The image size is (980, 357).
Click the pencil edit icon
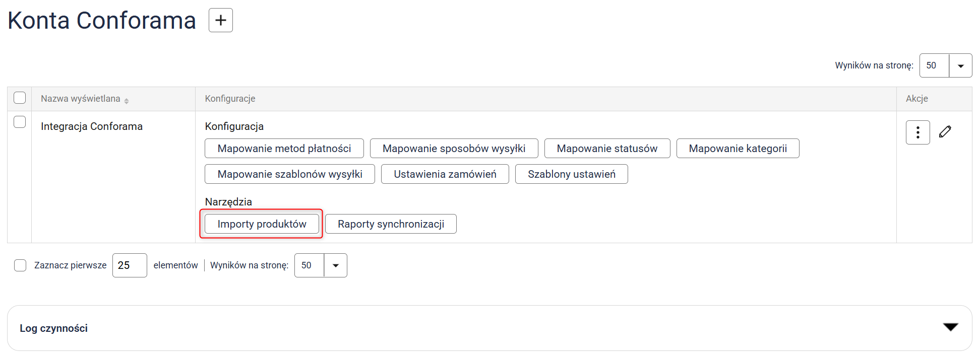click(x=945, y=132)
